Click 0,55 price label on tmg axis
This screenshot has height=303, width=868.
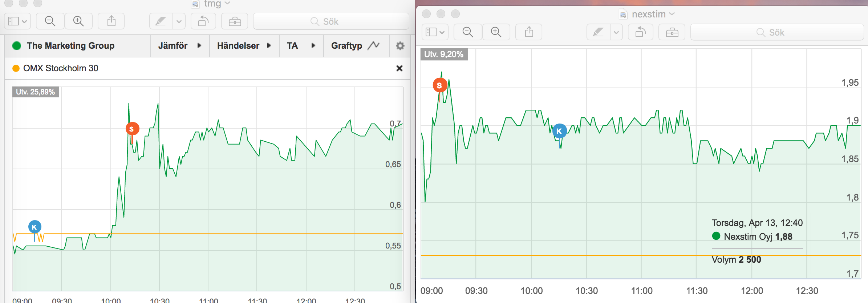[393, 246]
